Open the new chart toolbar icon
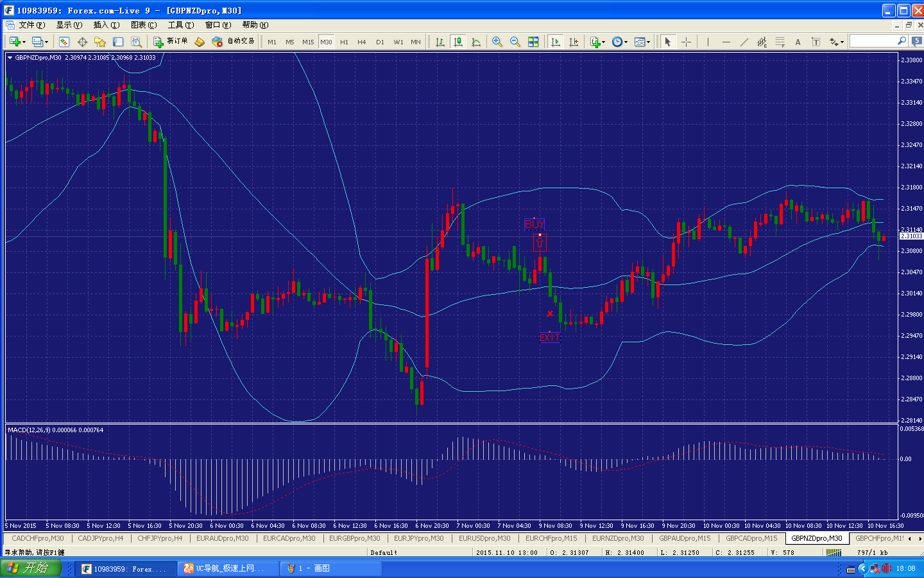Image resolution: width=924 pixels, height=578 pixels. 15,42
